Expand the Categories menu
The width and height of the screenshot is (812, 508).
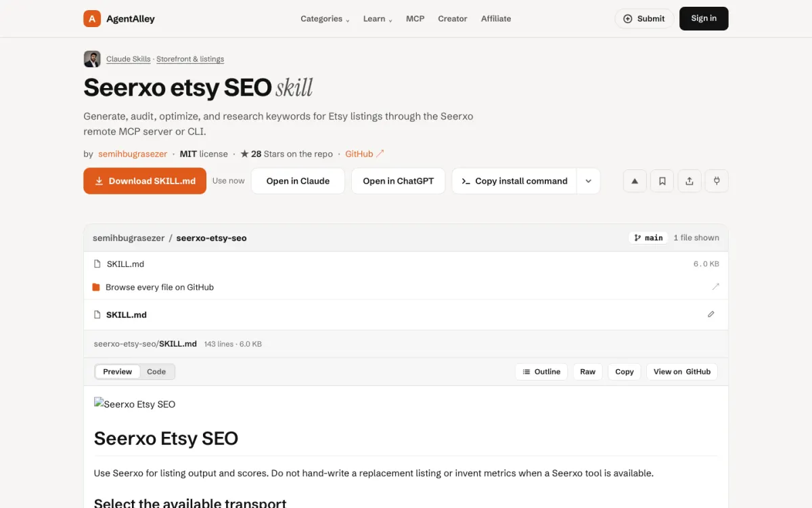tap(325, 19)
